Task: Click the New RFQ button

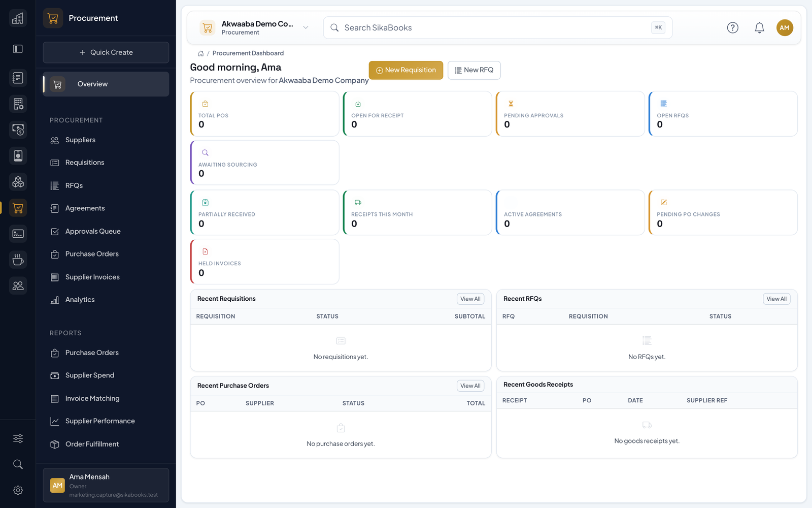Action: click(474, 70)
